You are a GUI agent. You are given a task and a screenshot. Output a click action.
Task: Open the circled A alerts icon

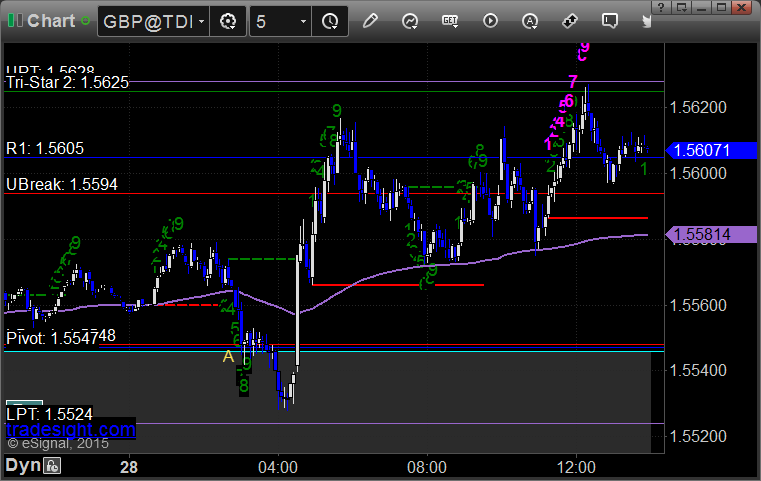[x=529, y=21]
